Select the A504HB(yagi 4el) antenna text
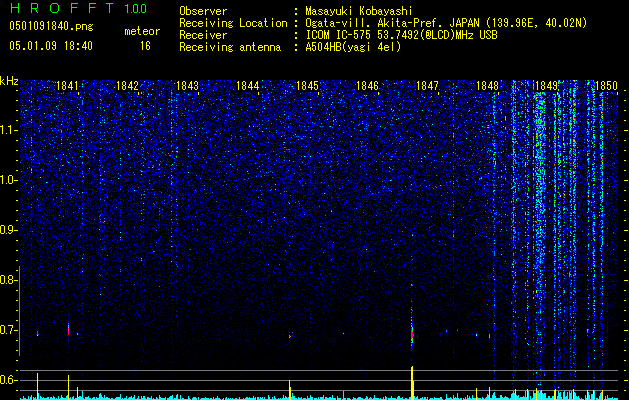Viewport: 629px width, 400px height. point(353,47)
